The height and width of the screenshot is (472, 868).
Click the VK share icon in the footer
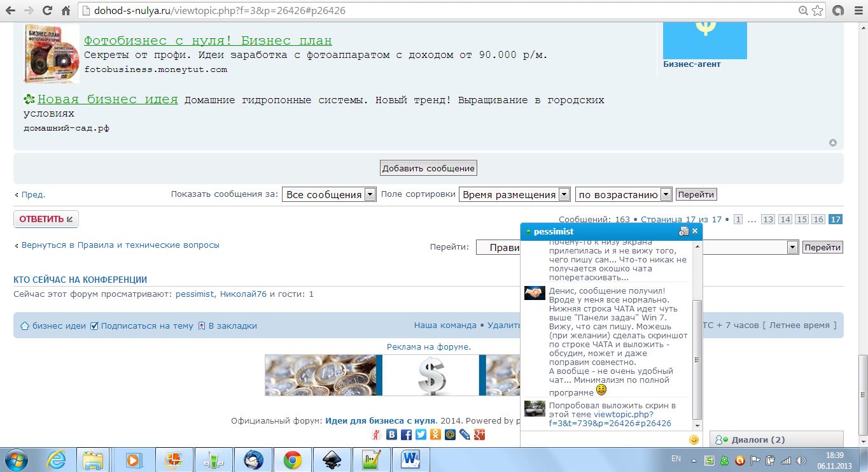[392, 435]
